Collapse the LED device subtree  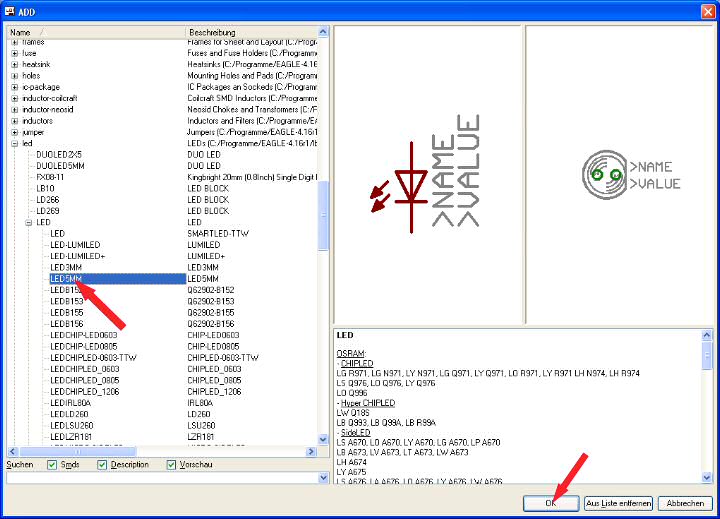point(29,222)
